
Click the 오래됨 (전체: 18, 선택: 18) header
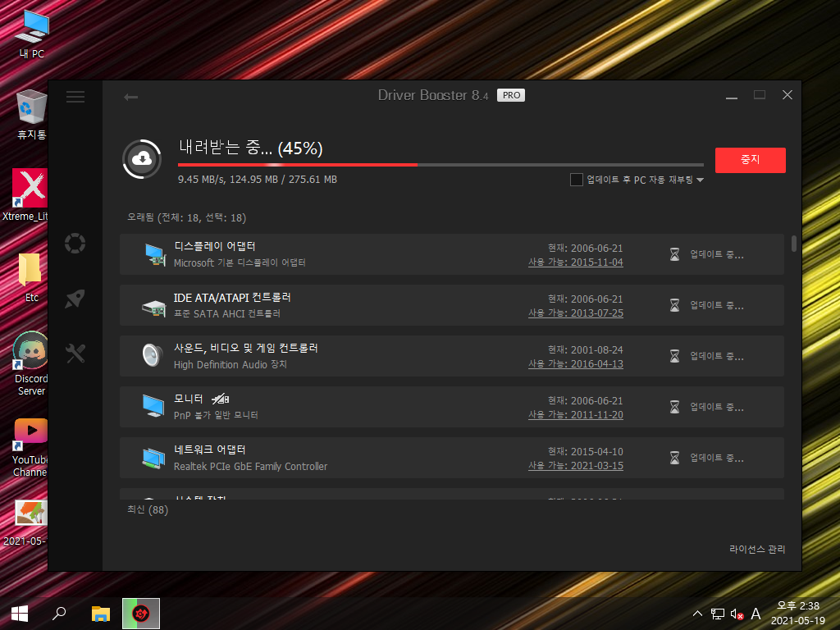(186, 217)
